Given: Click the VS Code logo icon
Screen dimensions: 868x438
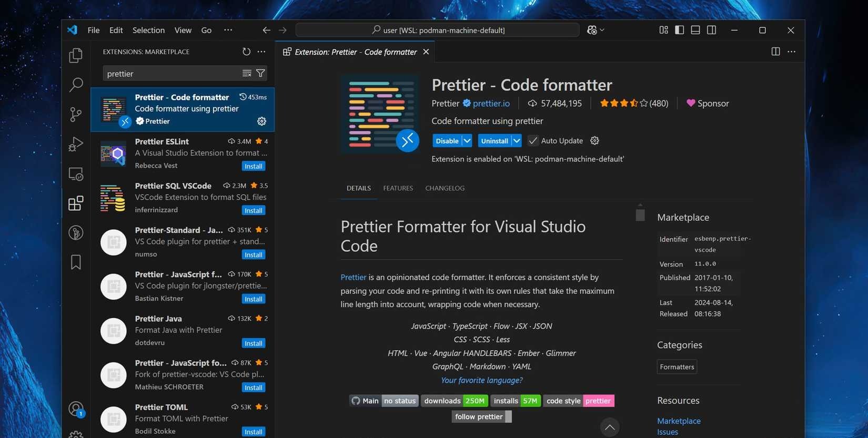Looking at the screenshot, I should coord(73,30).
